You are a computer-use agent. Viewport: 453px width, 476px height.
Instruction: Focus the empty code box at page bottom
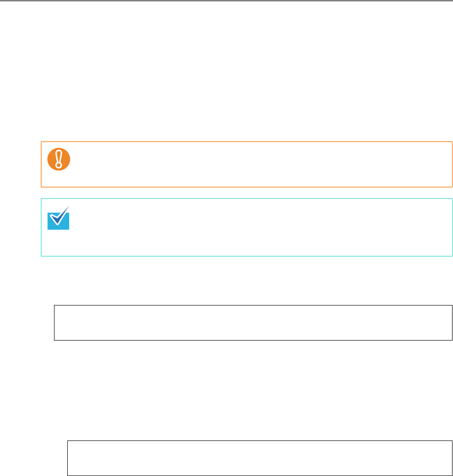tap(260, 458)
